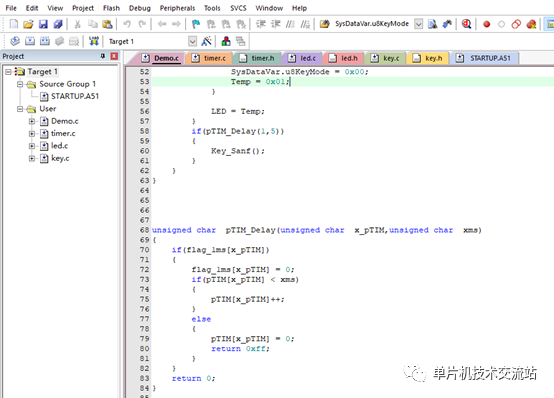Click line number 68 in the gutter
This screenshot has height=398, width=554.
144,230
